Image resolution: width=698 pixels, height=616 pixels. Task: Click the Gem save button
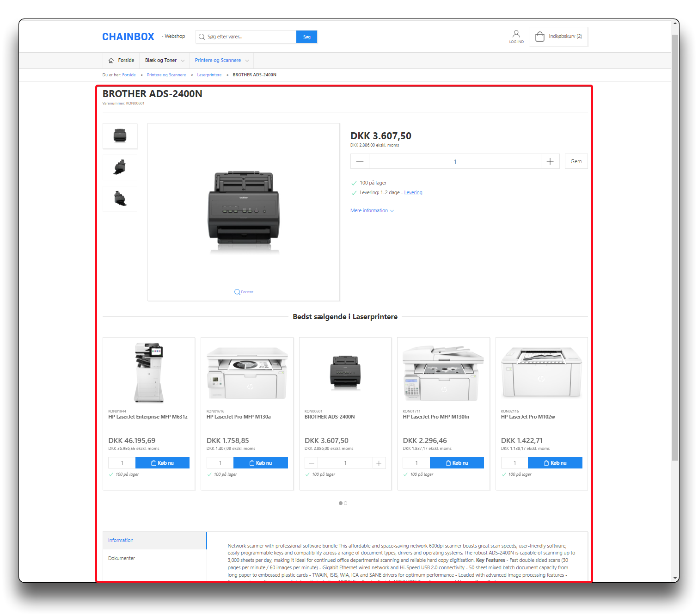tap(576, 161)
